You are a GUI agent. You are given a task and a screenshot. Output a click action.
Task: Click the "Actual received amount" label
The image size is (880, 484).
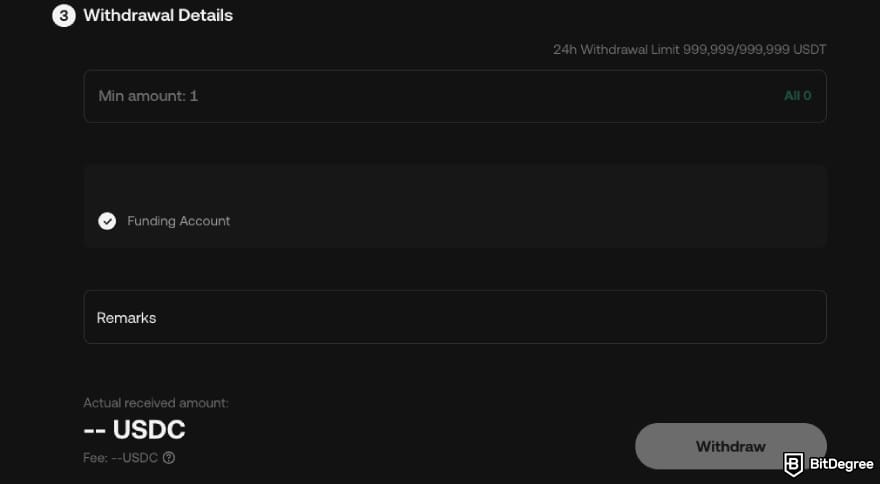[x=156, y=403]
